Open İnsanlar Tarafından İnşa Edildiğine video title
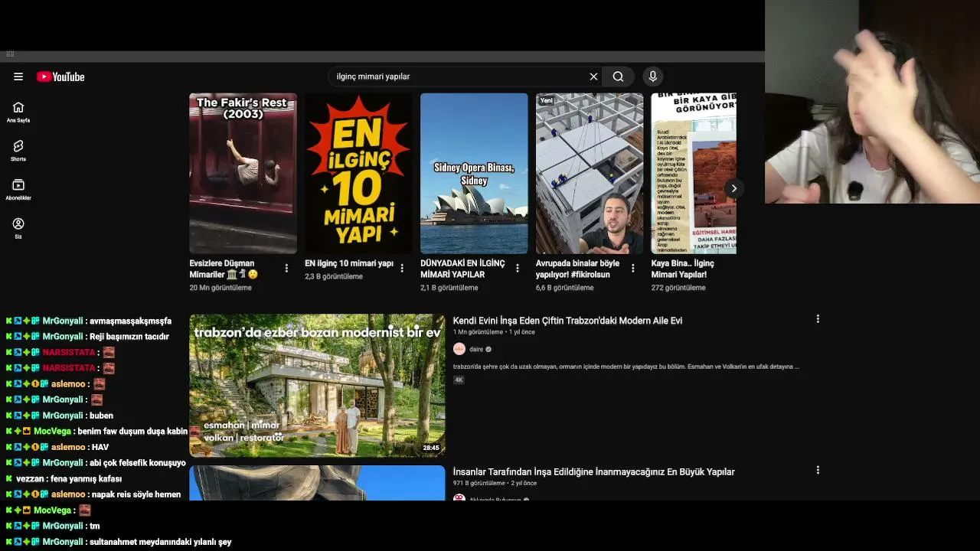This screenshot has height=551, width=980. click(593, 472)
